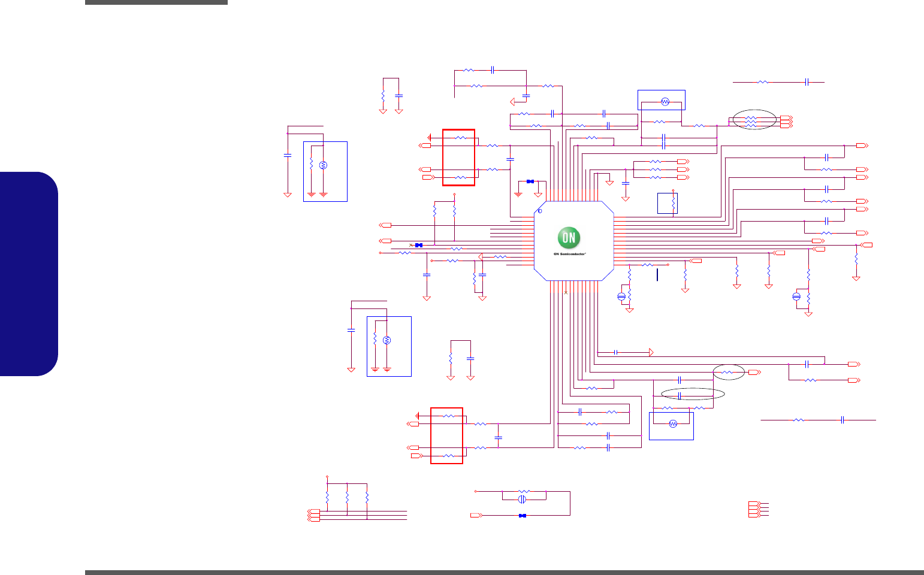
Task: Click the blue jumper with the X mark left of chip
Action: pos(418,245)
